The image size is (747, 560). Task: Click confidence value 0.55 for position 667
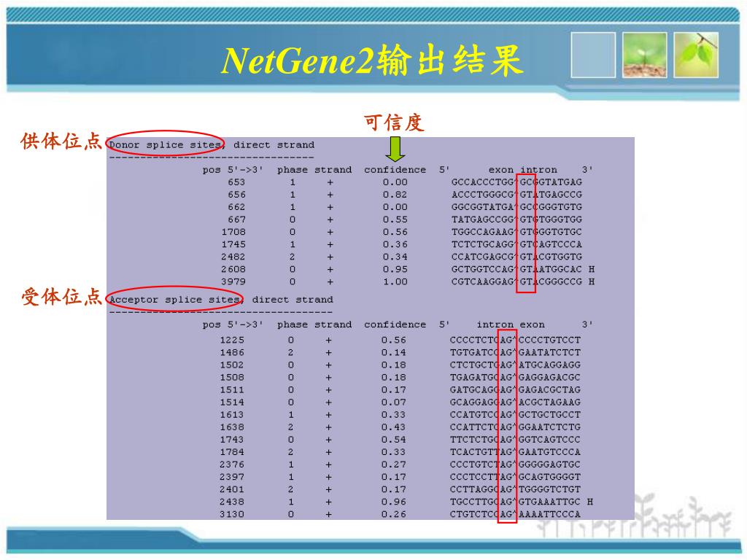click(x=395, y=219)
